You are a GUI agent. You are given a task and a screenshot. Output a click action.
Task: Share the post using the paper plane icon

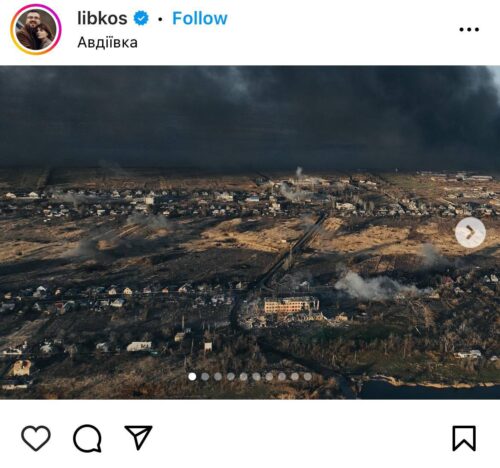click(x=138, y=437)
